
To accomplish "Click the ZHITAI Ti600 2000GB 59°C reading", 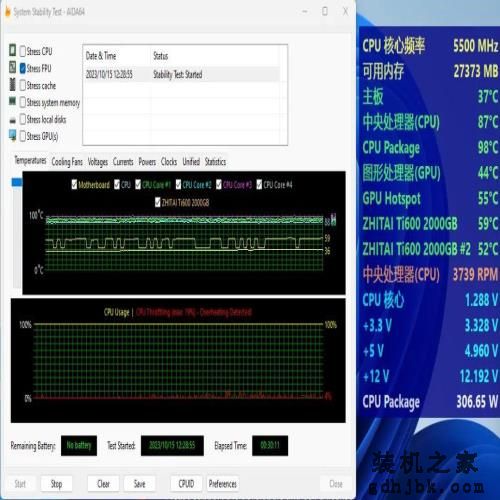I will coord(430,224).
